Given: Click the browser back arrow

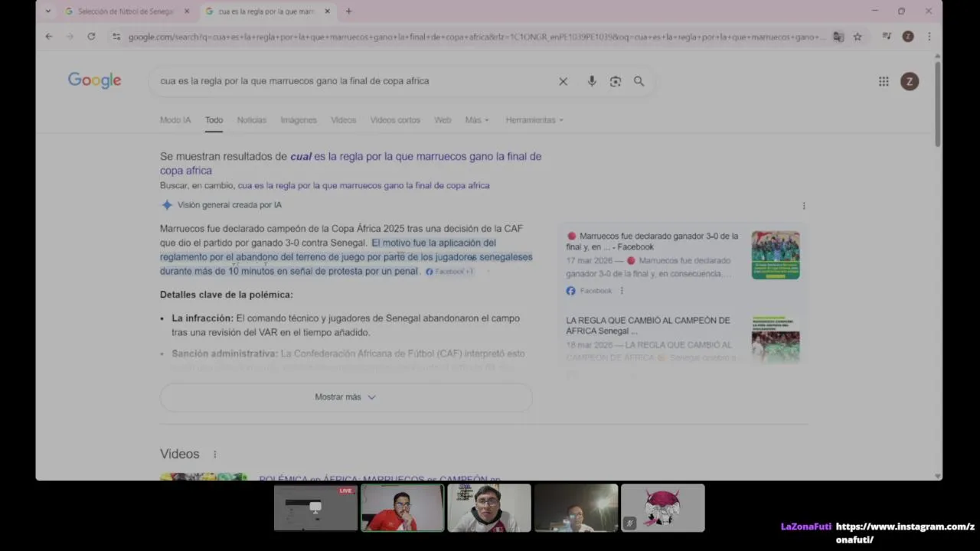Looking at the screenshot, I should pyautogui.click(x=49, y=36).
